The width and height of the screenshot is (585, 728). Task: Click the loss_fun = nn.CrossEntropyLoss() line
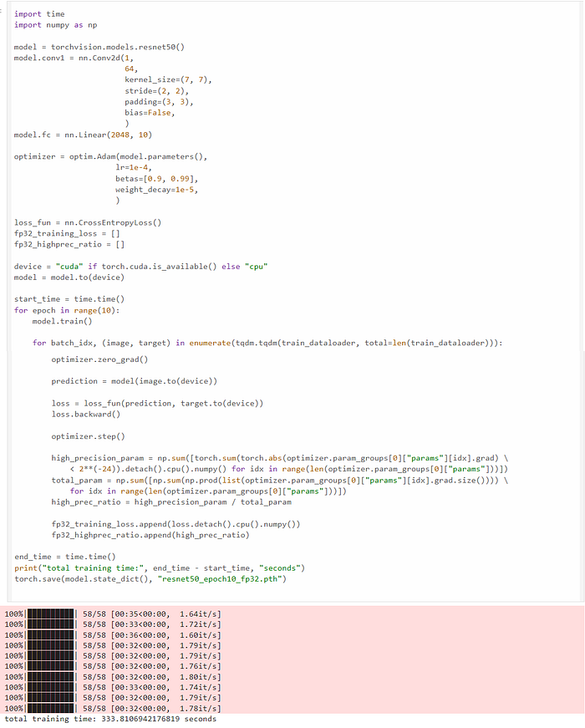click(x=88, y=222)
